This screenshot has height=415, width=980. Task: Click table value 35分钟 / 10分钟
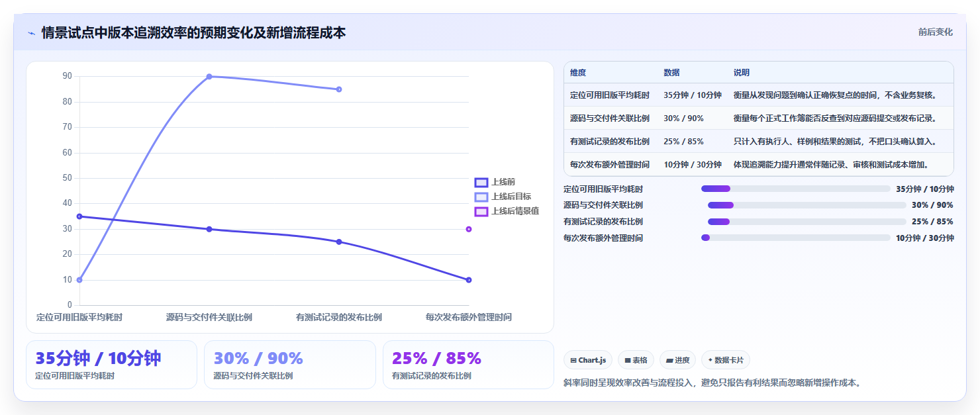tap(693, 95)
